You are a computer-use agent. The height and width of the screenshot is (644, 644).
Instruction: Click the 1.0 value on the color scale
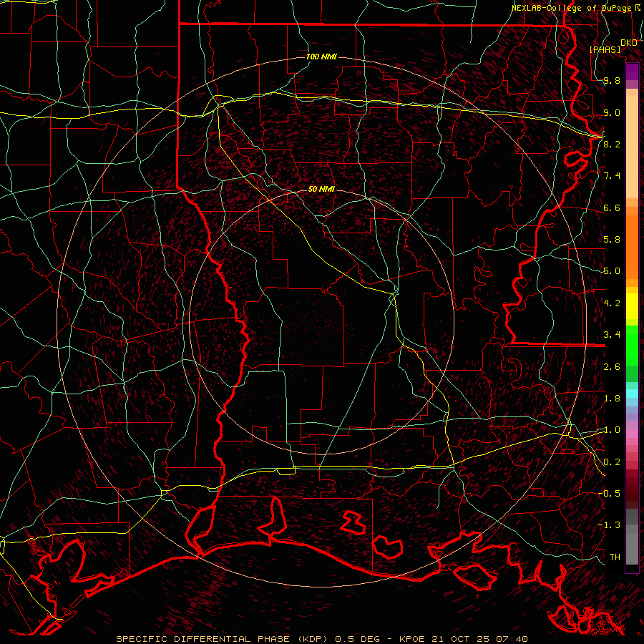point(612,429)
